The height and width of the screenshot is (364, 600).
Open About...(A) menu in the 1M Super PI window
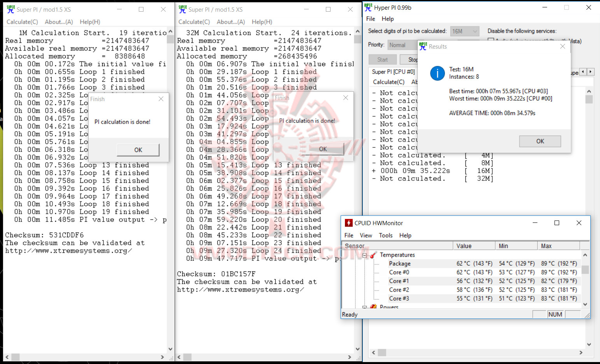pos(59,22)
